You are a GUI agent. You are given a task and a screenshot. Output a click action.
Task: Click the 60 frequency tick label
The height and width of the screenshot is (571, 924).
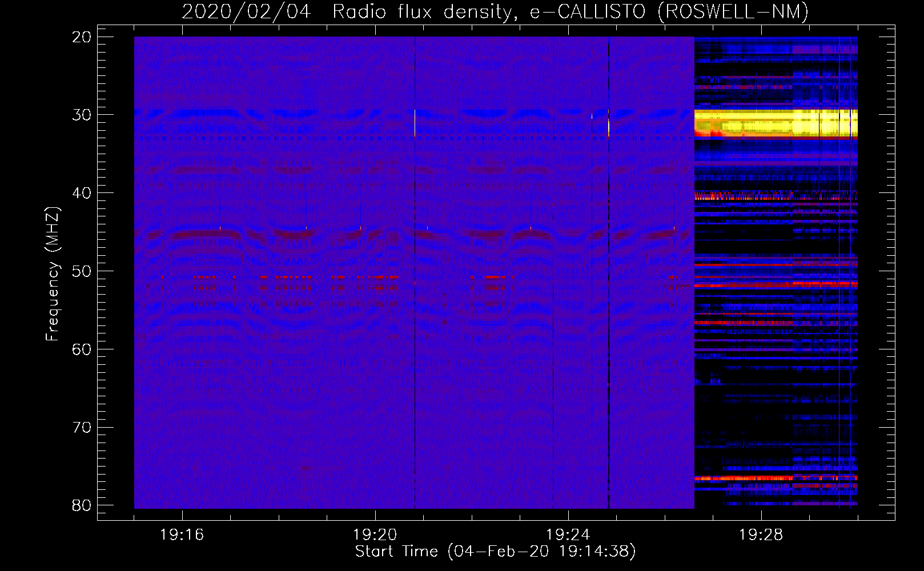82,349
